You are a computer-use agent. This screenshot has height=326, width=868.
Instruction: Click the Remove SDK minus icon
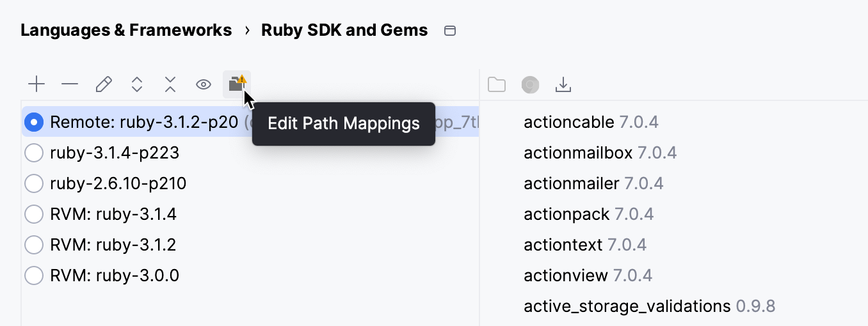click(x=70, y=84)
